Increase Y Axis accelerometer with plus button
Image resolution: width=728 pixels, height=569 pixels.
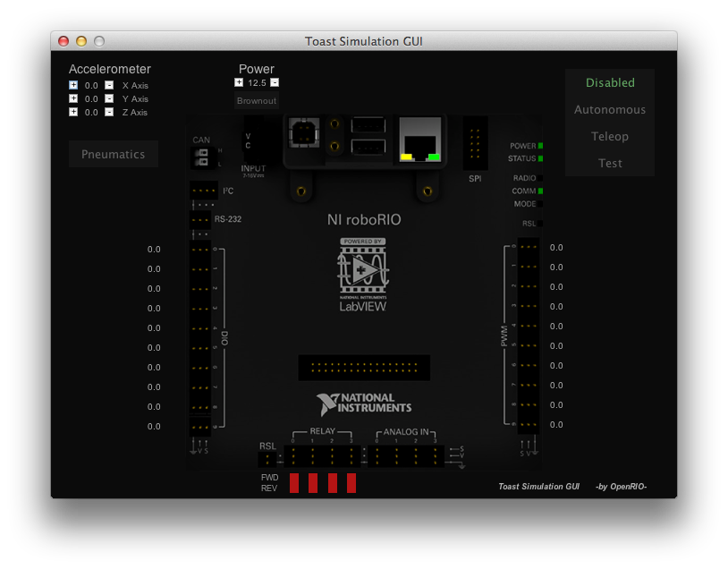coord(73,98)
